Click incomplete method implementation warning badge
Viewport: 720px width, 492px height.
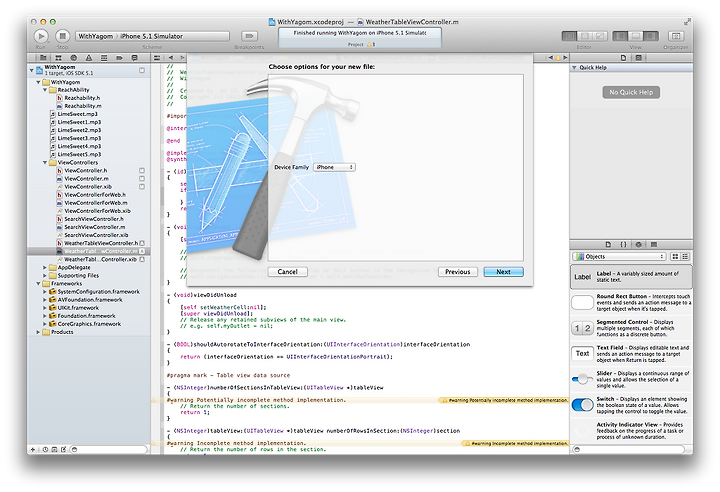click(x=515, y=444)
